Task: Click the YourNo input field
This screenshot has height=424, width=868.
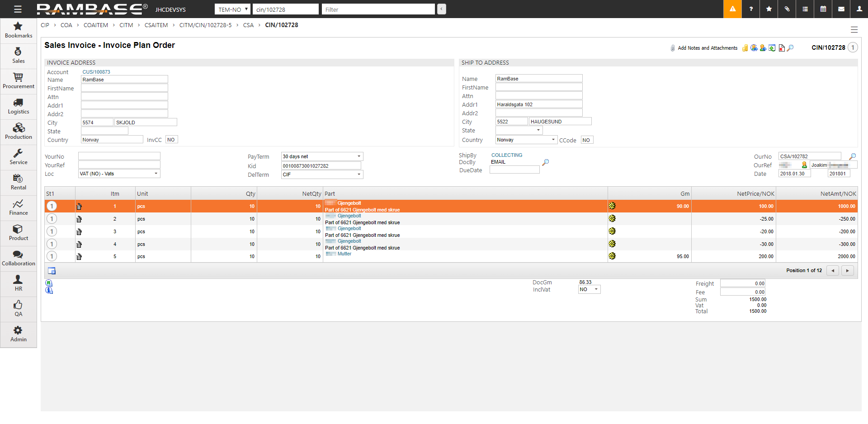Action: coord(119,156)
